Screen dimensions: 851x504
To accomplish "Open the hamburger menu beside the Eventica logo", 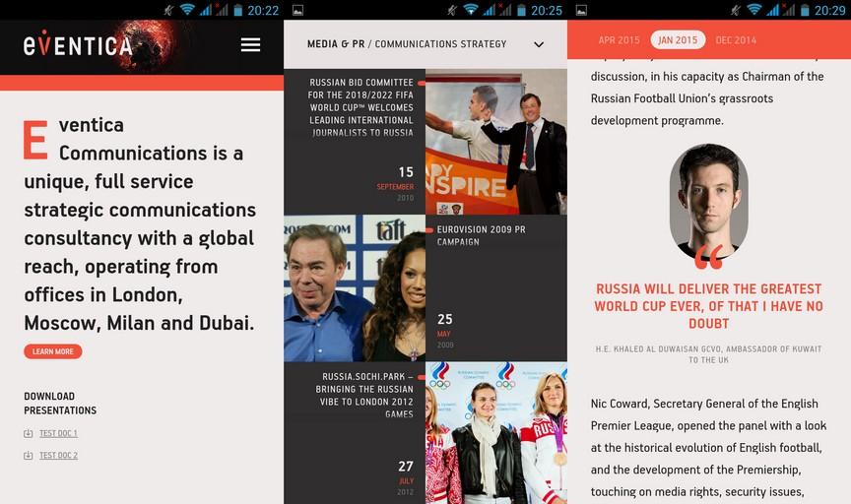I will 250,45.
